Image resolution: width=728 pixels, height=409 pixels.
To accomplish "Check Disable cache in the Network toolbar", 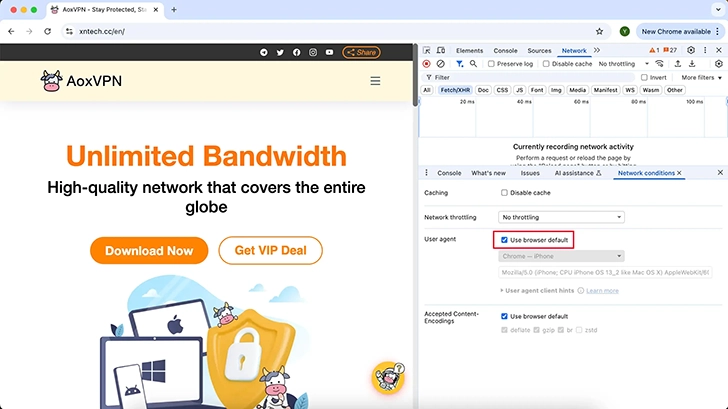I will pos(546,64).
